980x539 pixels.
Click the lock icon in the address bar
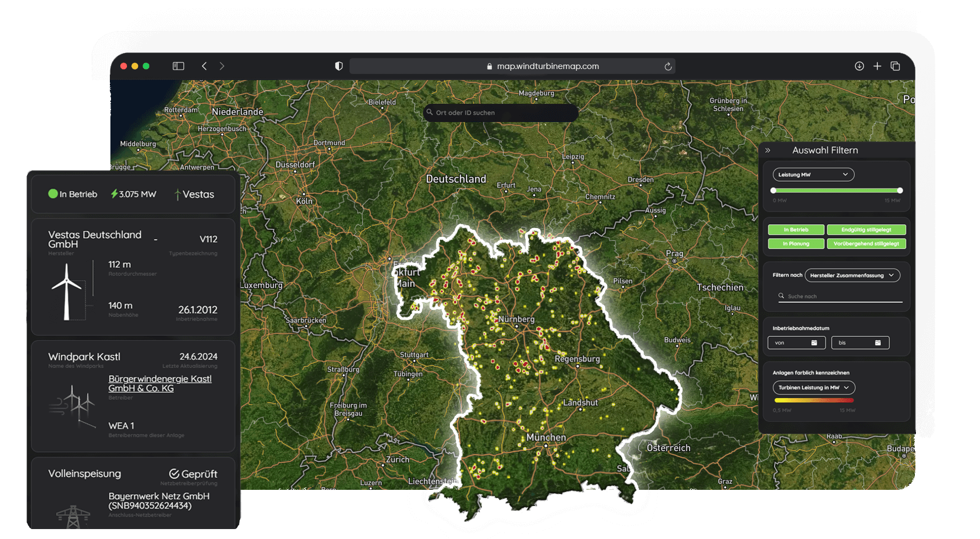[x=490, y=66]
